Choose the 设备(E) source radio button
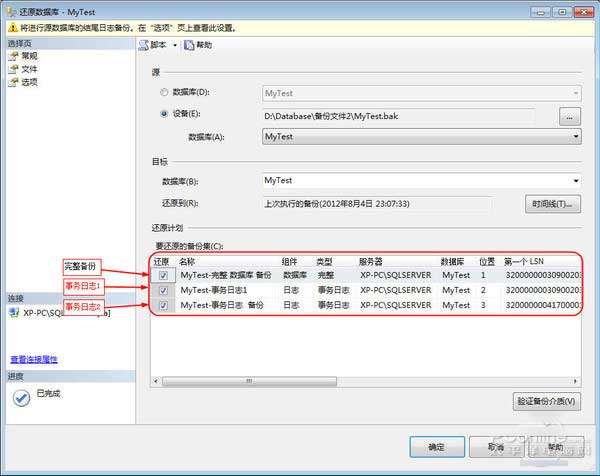 pyautogui.click(x=164, y=114)
